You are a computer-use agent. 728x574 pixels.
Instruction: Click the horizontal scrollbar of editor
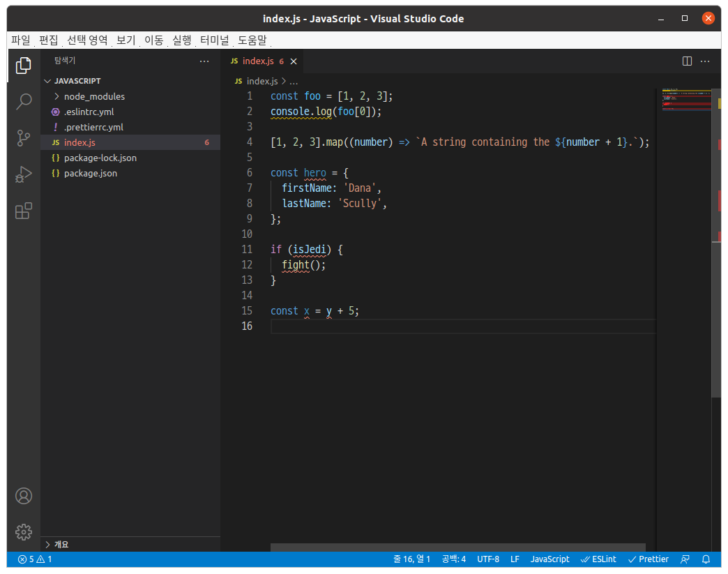coord(457,547)
